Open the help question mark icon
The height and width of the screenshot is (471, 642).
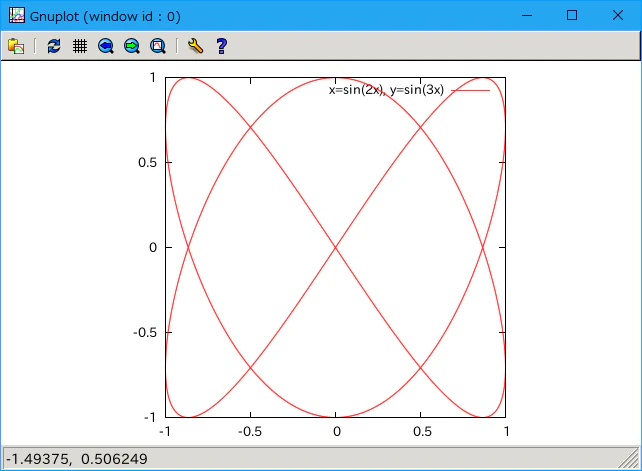[x=222, y=46]
